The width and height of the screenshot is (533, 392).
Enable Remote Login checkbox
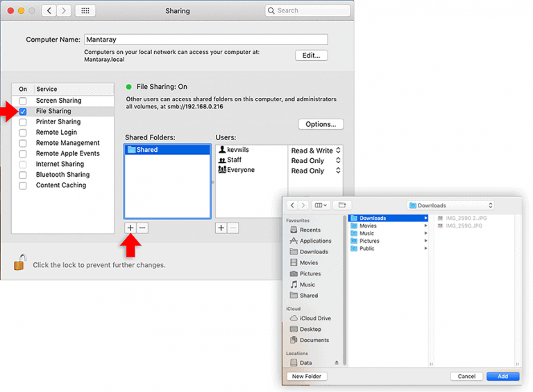tap(23, 133)
